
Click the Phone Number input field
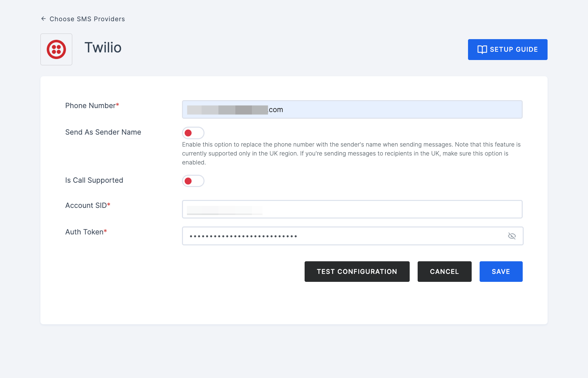coord(352,109)
